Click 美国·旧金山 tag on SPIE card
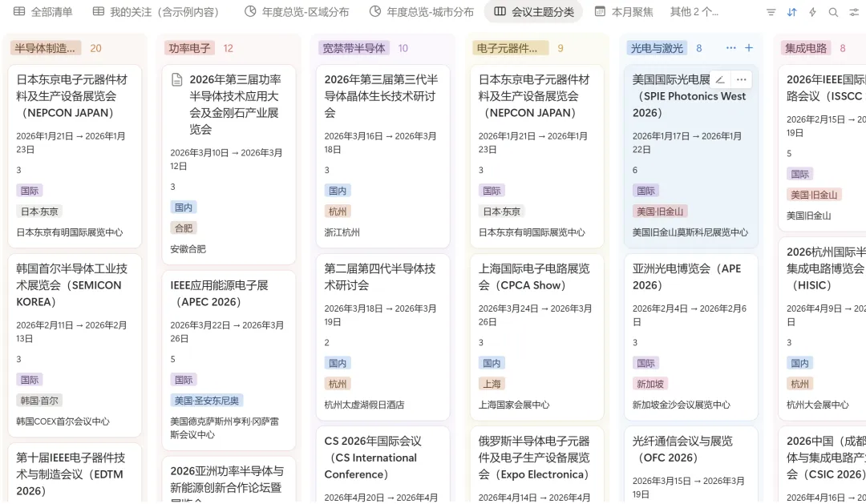 (660, 212)
